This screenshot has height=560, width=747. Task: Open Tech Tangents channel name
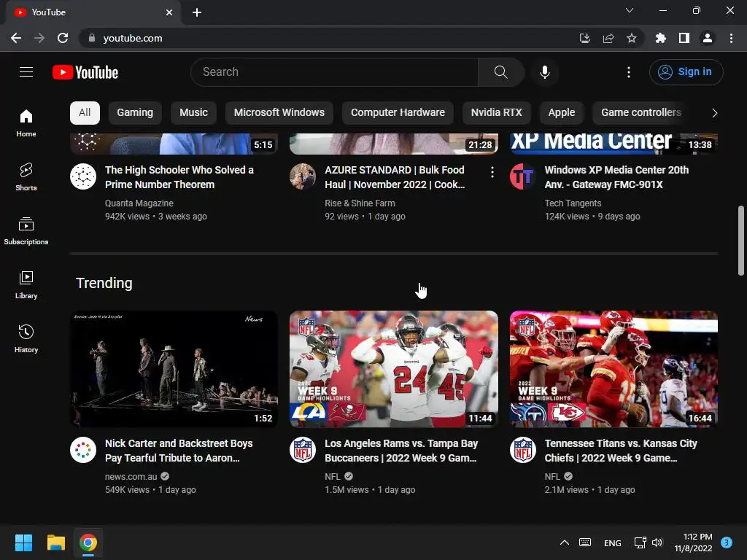tap(573, 203)
